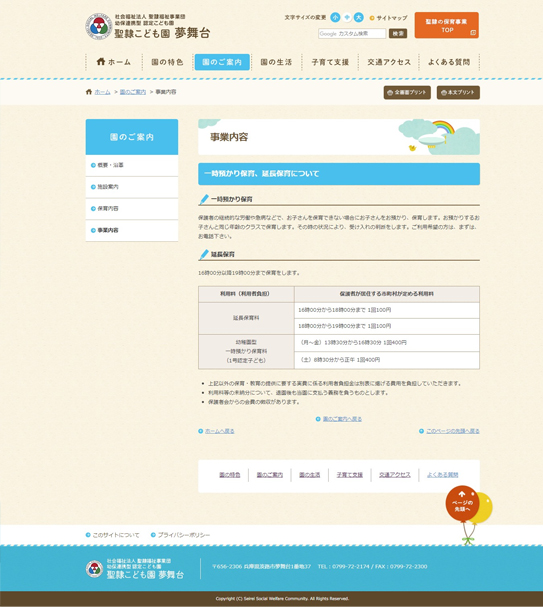Open 交通アクセス navigation tab
This screenshot has width=543, height=607.
click(389, 62)
